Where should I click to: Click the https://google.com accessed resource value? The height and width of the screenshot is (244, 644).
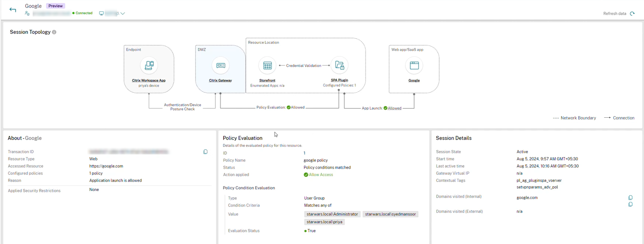click(x=106, y=166)
